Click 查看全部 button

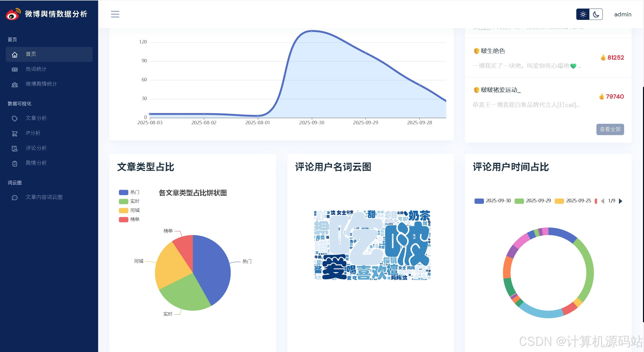click(610, 129)
